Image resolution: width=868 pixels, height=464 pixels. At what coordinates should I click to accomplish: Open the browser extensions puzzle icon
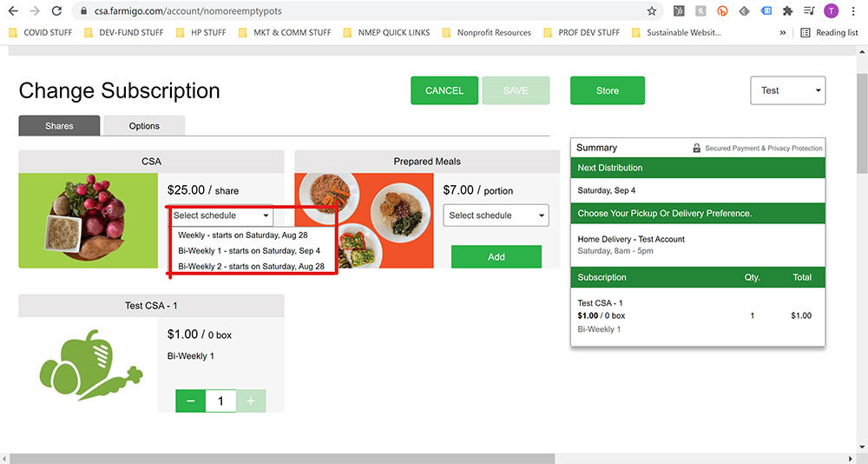click(787, 10)
